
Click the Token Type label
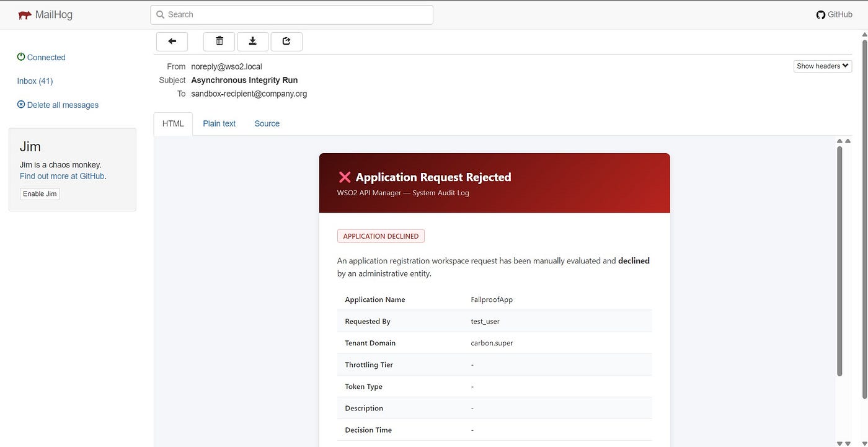(x=363, y=386)
